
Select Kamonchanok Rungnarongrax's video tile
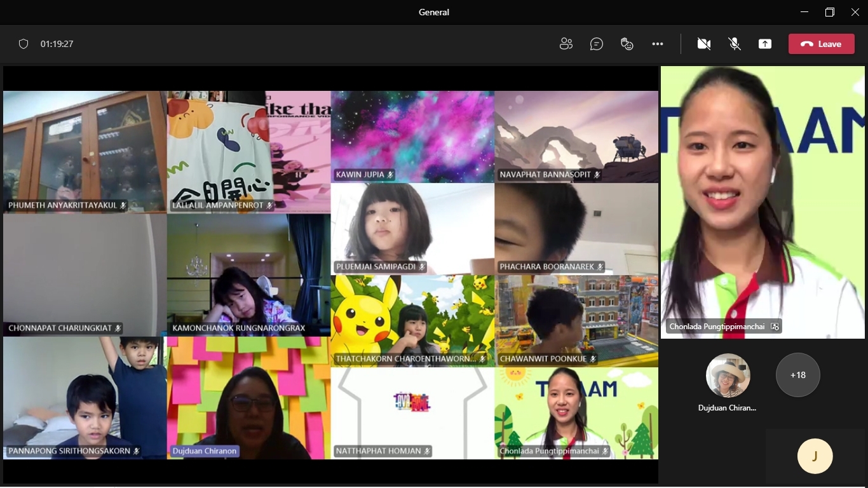pyautogui.click(x=248, y=273)
